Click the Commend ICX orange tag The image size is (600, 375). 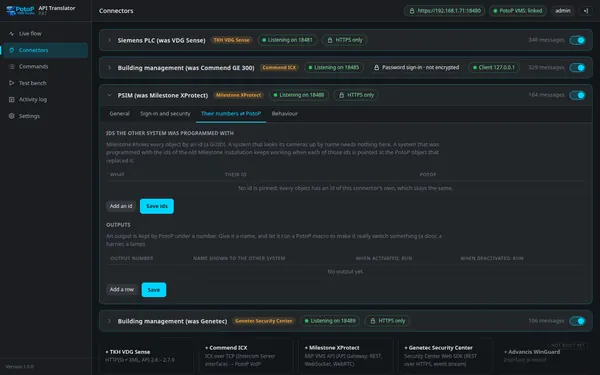pos(279,67)
